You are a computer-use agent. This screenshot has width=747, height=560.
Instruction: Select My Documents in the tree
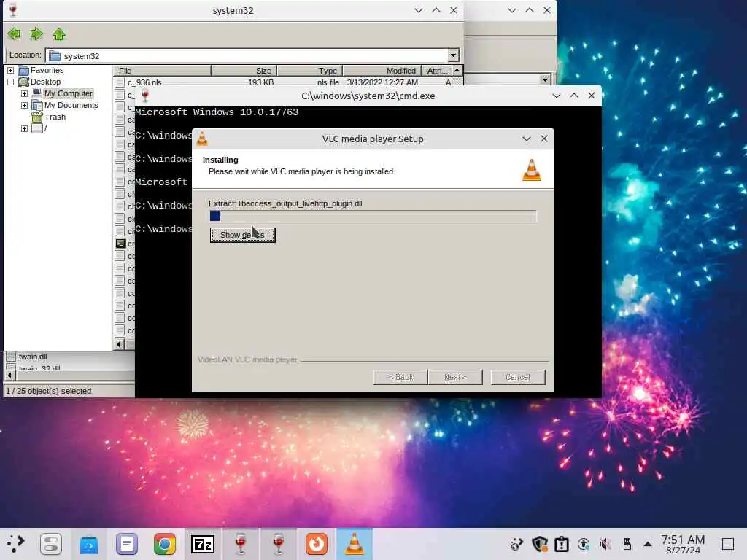[71, 105]
